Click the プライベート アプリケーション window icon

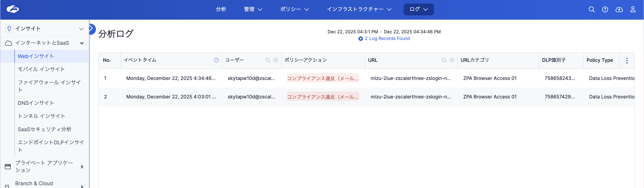click(x=8, y=167)
